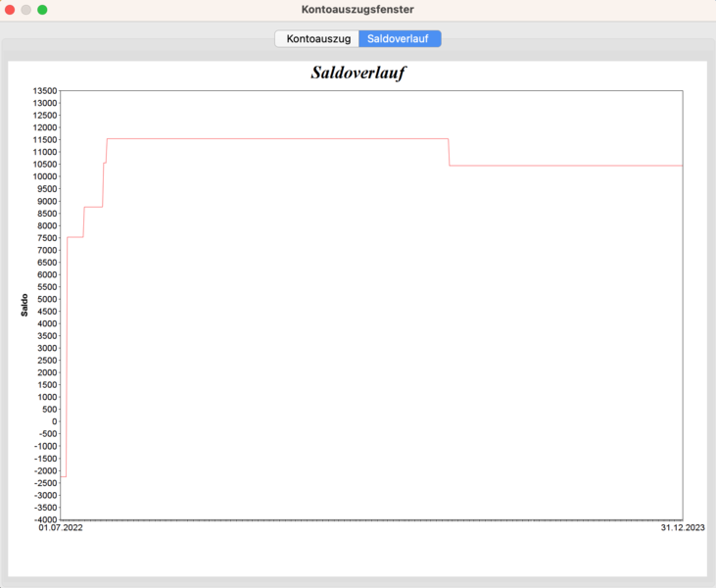This screenshot has height=588, width=716.
Task: Click the Kontoauszugsfenster window title text
Action: coord(358,10)
